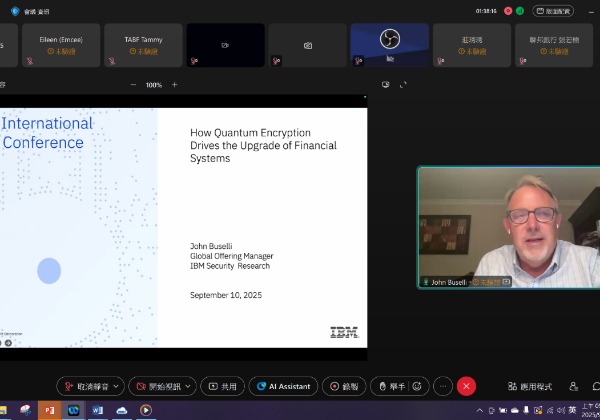
Task: Open the Apps panel
Action: (529, 386)
